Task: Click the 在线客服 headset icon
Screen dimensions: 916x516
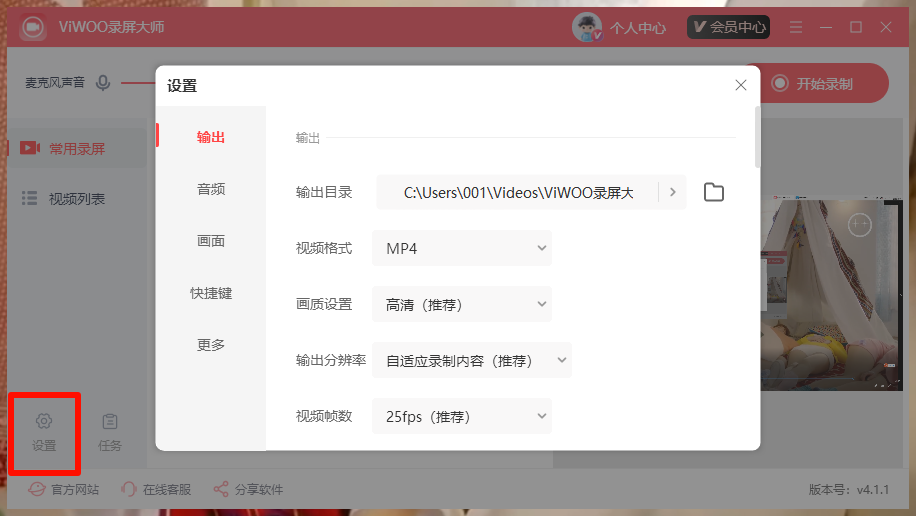Action: point(129,489)
